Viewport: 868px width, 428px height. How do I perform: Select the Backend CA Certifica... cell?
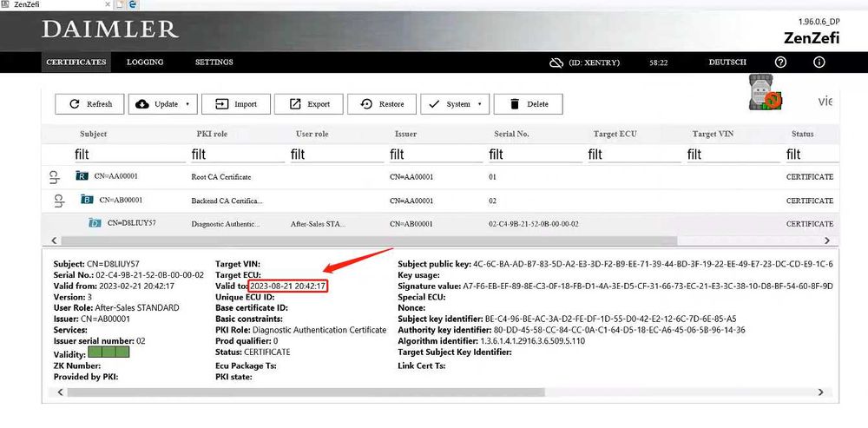[x=227, y=201]
